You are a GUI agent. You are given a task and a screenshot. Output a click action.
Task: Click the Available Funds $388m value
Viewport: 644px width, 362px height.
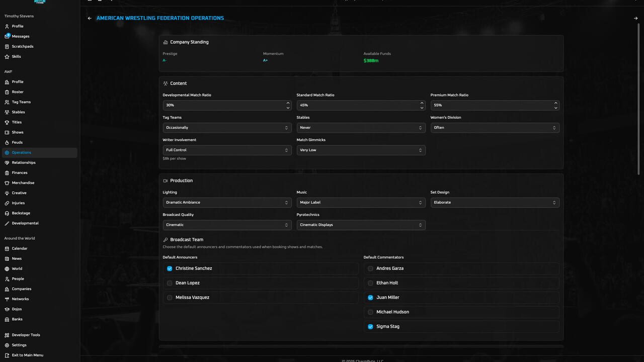(x=371, y=60)
